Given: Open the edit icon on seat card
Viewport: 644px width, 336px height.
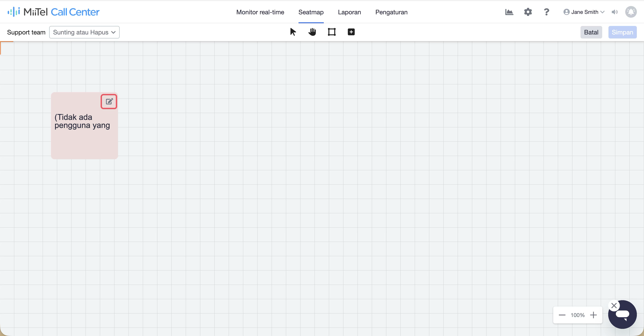Looking at the screenshot, I should click(x=109, y=101).
